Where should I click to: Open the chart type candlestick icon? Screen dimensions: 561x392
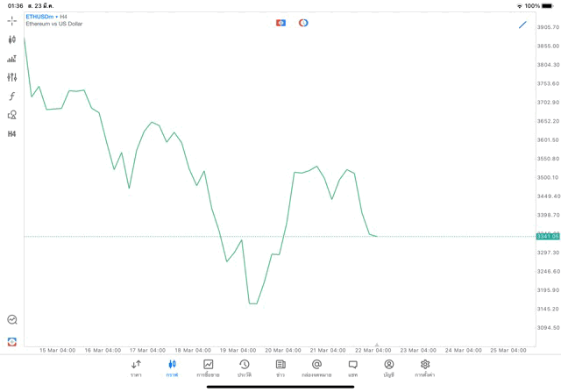click(x=11, y=39)
